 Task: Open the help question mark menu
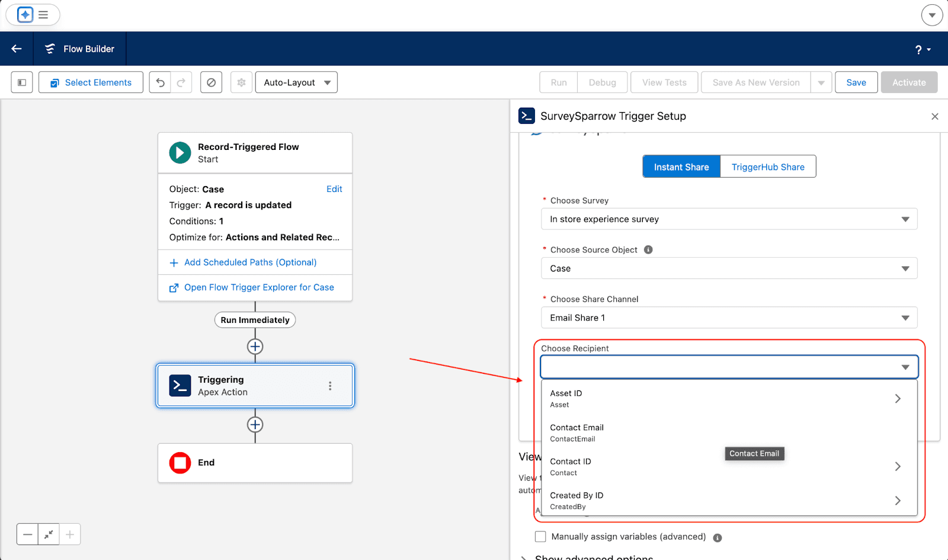(923, 50)
